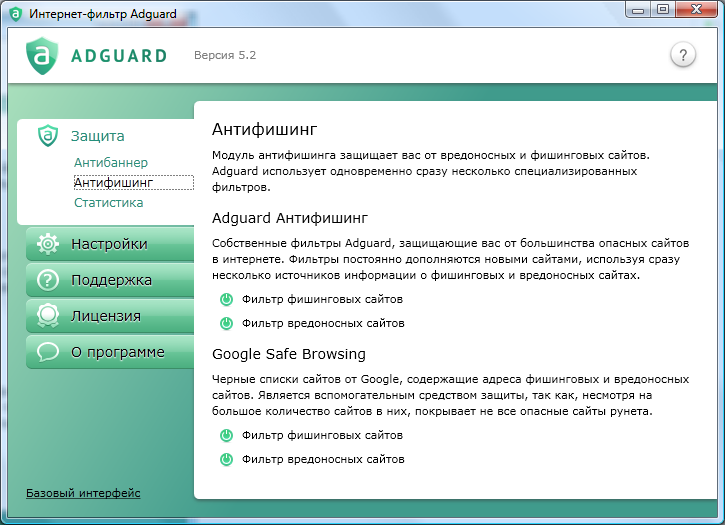This screenshot has width=725, height=525.
Task: Select Антифишинг under Защита
Action: point(133,183)
